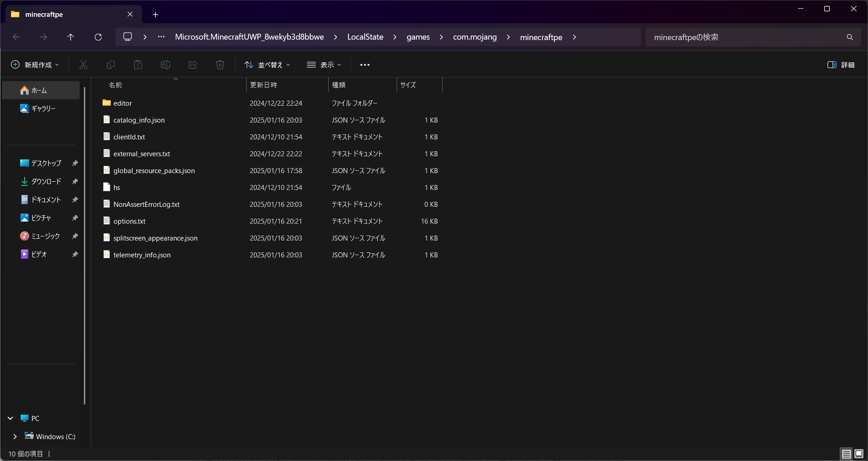Select NonAssertErrorLog.txt file name
868x461 pixels.
146,204
